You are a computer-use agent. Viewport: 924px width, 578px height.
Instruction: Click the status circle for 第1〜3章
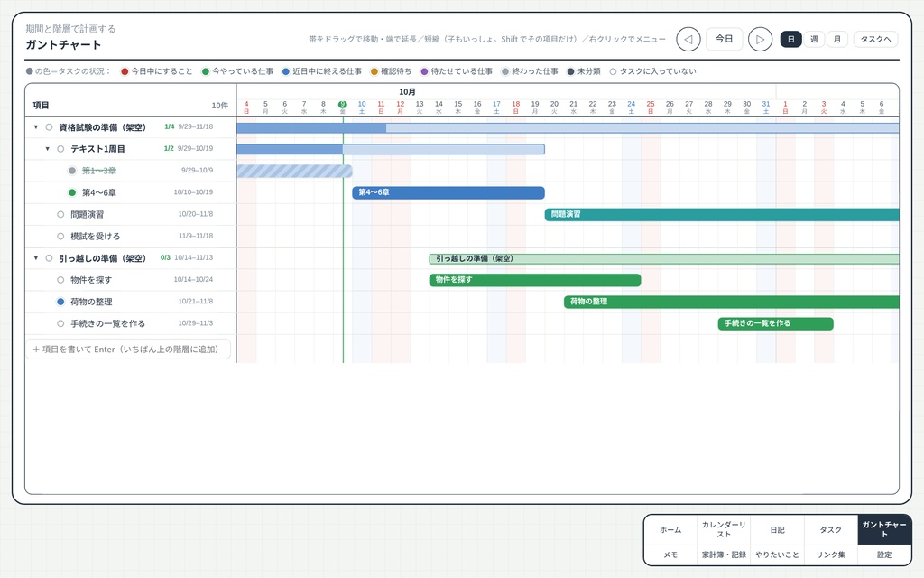[72, 171]
